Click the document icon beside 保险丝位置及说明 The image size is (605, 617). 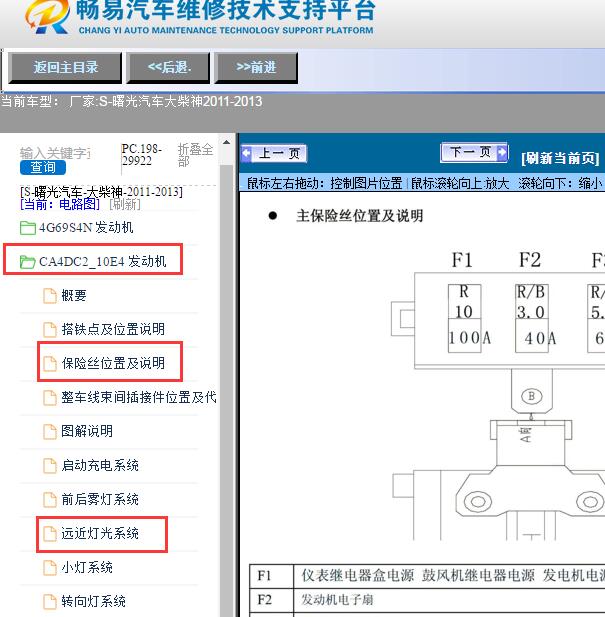(50, 364)
